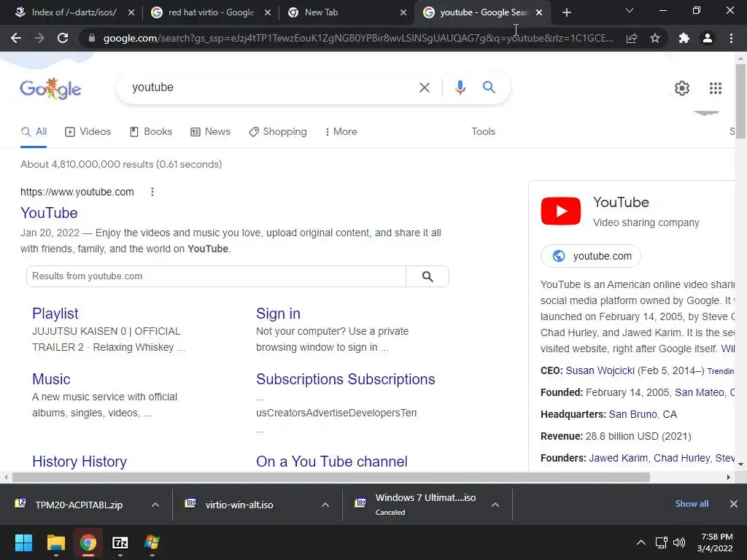Open the On a You Tube channel sitelink
This screenshot has height=560, width=747.
pyautogui.click(x=332, y=462)
